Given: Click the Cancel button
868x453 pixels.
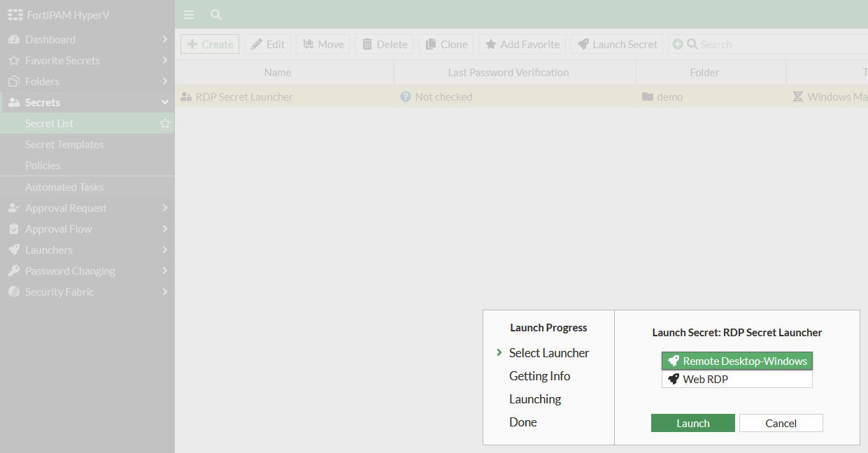Looking at the screenshot, I should (x=781, y=423).
